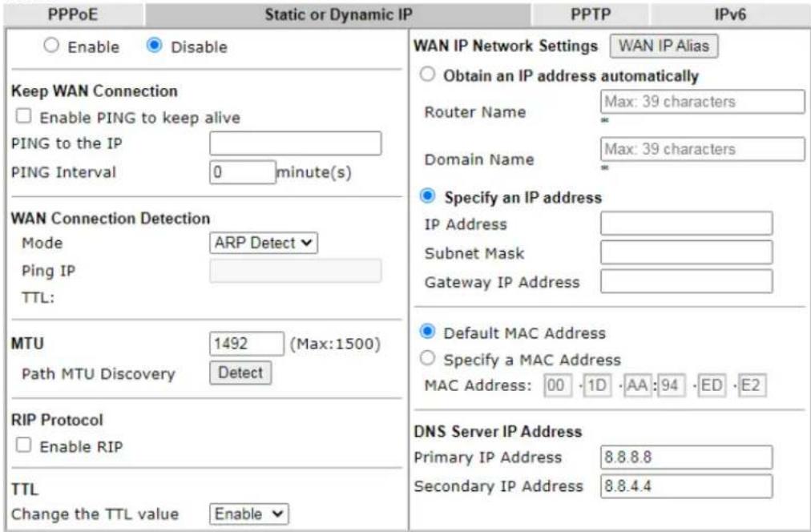The image size is (811, 532).
Task: Click the TTL: label under Ping IP
Action: click(x=38, y=298)
